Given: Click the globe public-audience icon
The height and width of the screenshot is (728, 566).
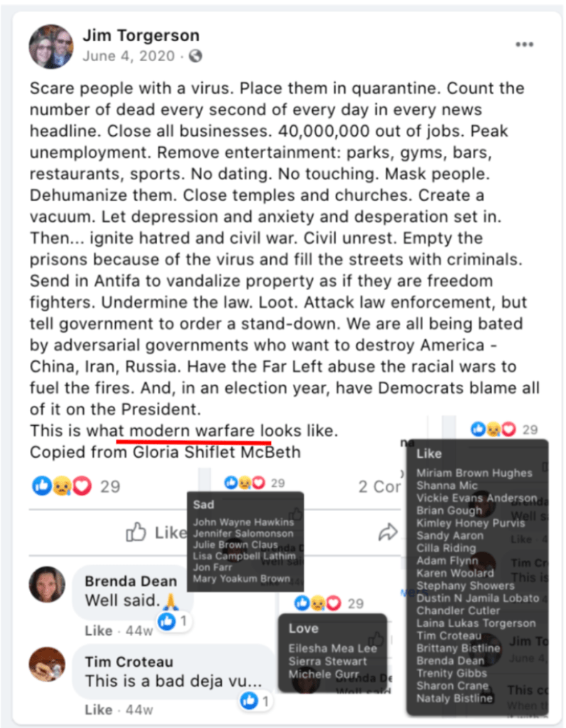Looking at the screenshot, I should pos(196,56).
